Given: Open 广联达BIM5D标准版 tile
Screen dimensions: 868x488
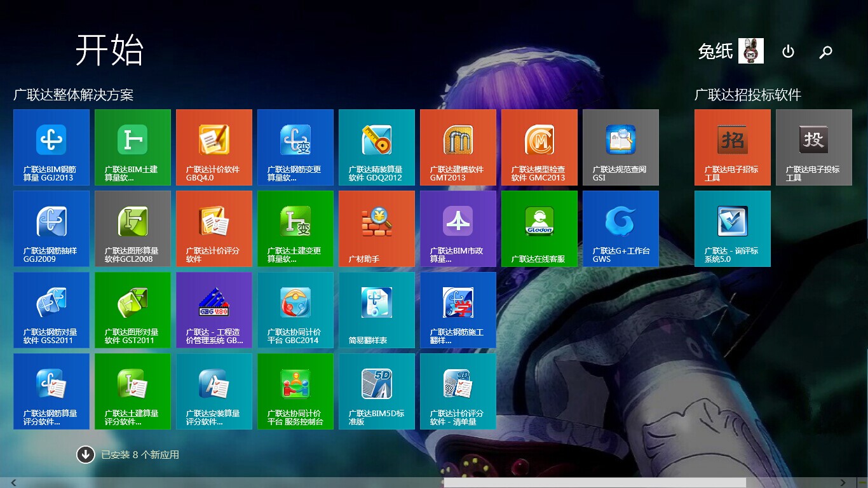Looking at the screenshot, I should coord(377,391).
